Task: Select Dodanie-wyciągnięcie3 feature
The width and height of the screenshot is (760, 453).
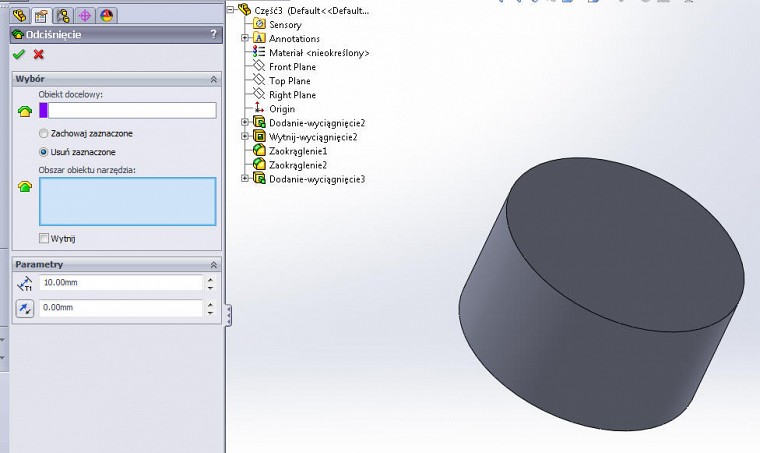Action: 317,179
